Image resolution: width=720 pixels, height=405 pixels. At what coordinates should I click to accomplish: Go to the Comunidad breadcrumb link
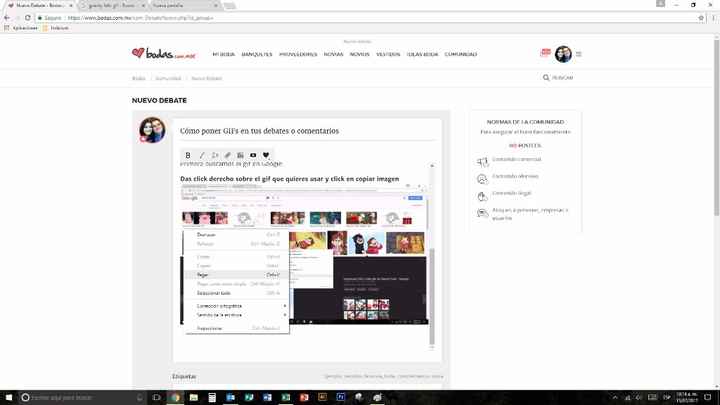[x=168, y=79]
